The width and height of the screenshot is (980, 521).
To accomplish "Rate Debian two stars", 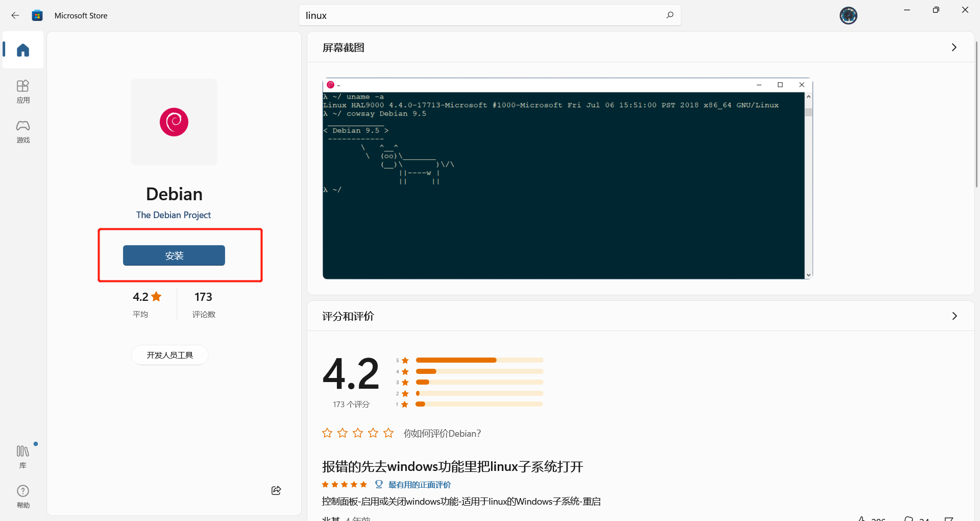I will tap(342, 433).
